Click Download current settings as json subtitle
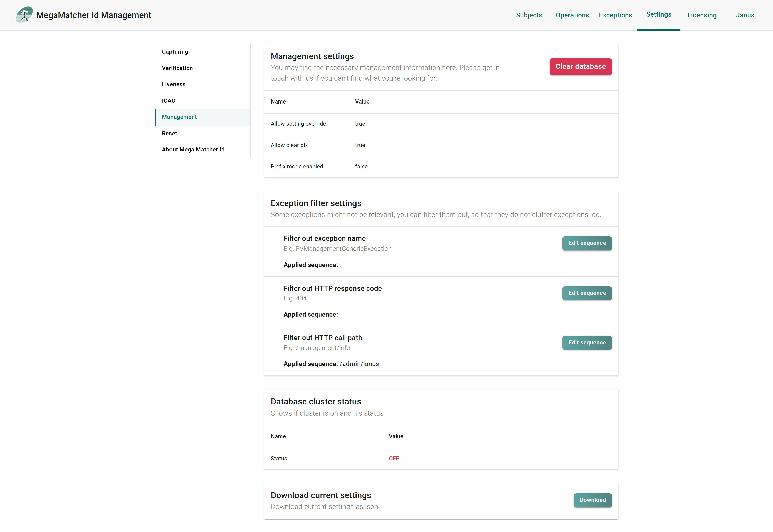Image resolution: width=773 pixels, height=532 pixels. coord(325,507)
